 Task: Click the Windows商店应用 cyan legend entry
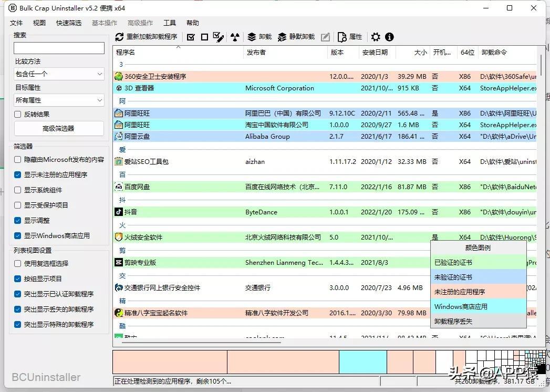[x=479, y=306]
